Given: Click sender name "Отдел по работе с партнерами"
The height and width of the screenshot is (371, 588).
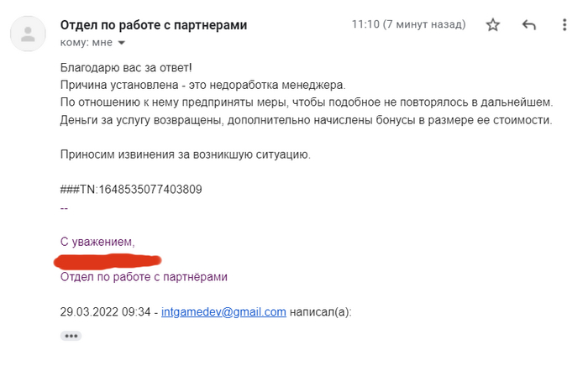Looking at the screenshot, I should [154, 25].
